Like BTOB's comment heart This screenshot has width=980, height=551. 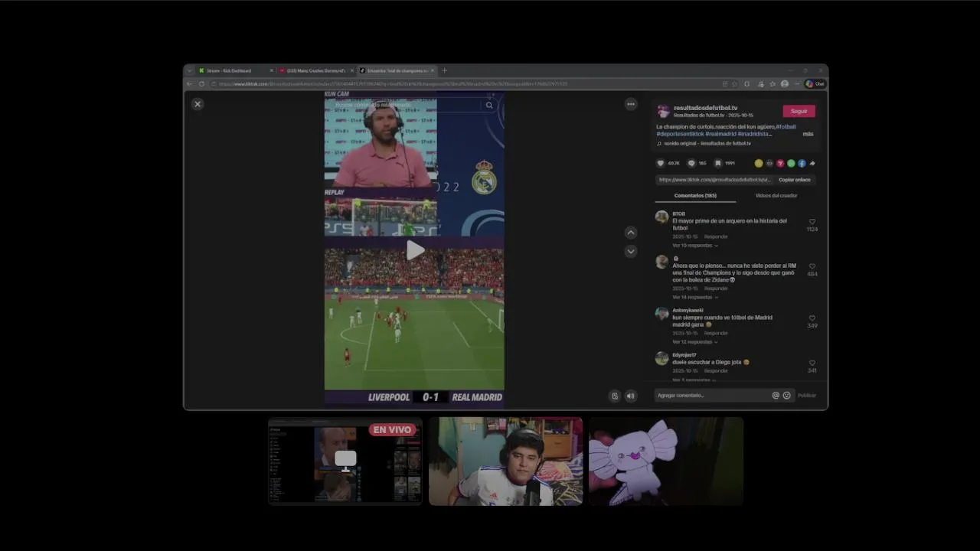click(x=812, y=222)
